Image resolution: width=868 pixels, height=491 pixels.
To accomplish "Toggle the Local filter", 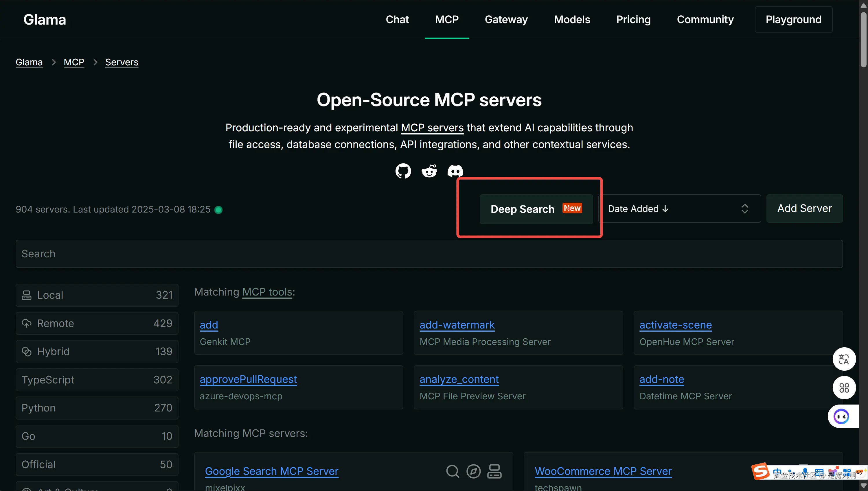I will 97,295.
